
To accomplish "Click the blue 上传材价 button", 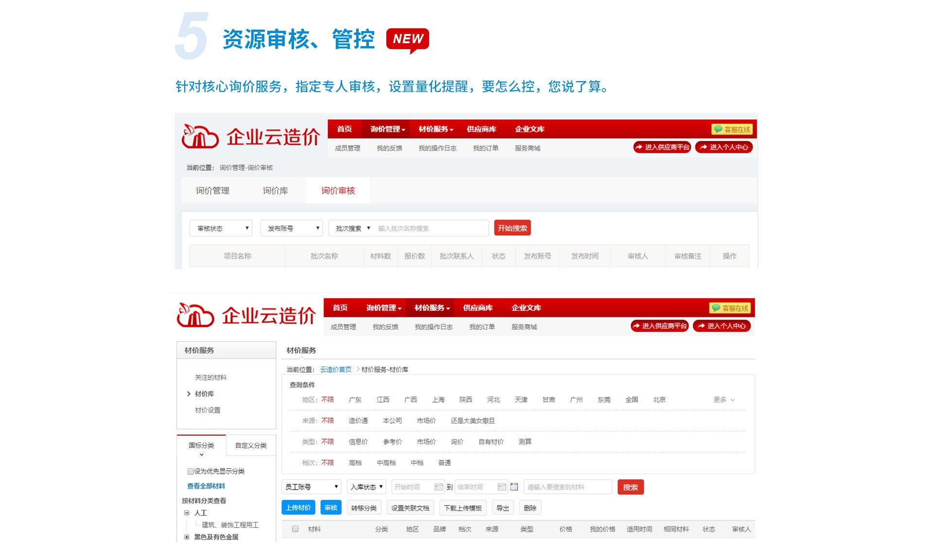I will pyautogui.click(x=298, y=508).
